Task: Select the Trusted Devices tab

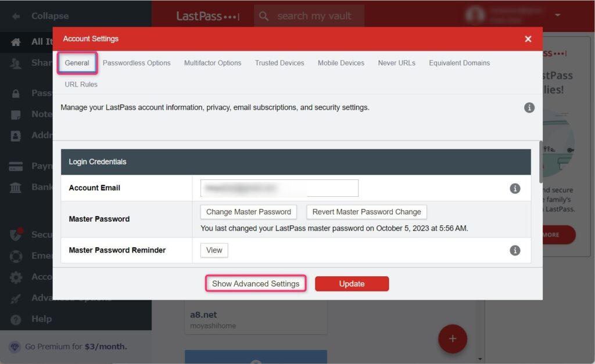Action: tap(279, 63)
